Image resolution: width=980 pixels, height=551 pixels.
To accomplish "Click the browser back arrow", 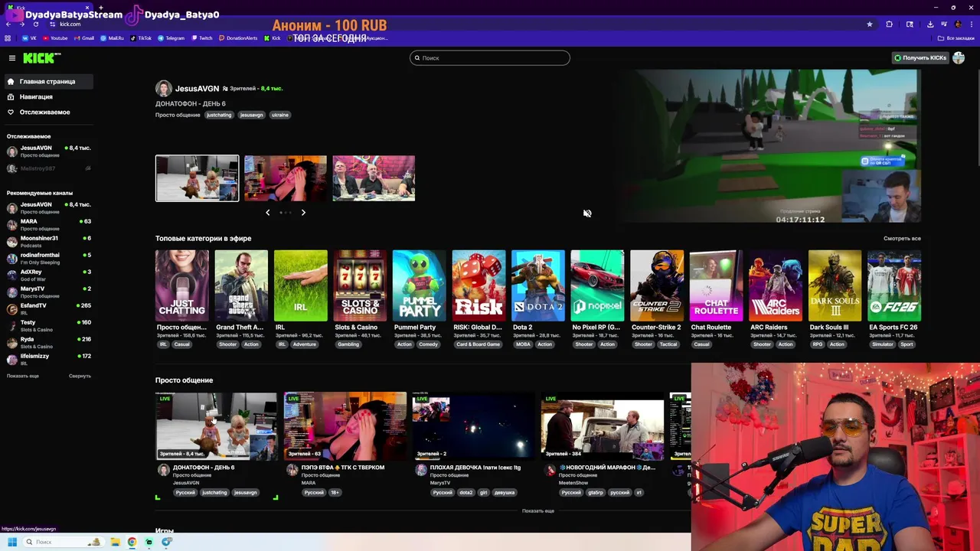I will [8, 24].
